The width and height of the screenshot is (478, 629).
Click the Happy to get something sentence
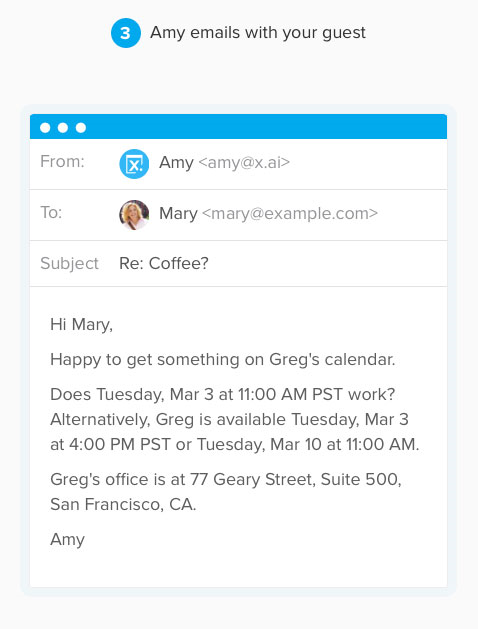pyautogui.click(x=223, y=360)
